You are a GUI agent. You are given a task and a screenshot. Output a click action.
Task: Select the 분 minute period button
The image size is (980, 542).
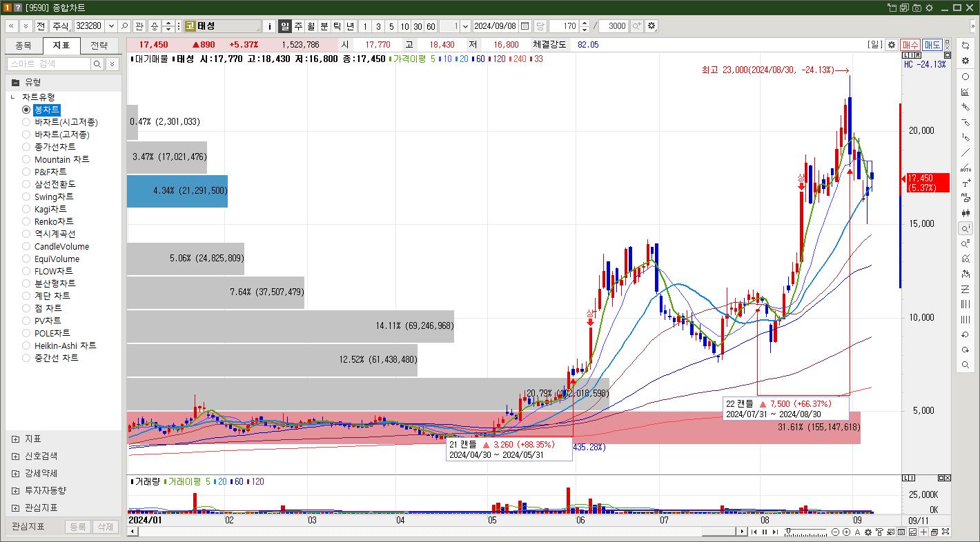tap(324, 26)
